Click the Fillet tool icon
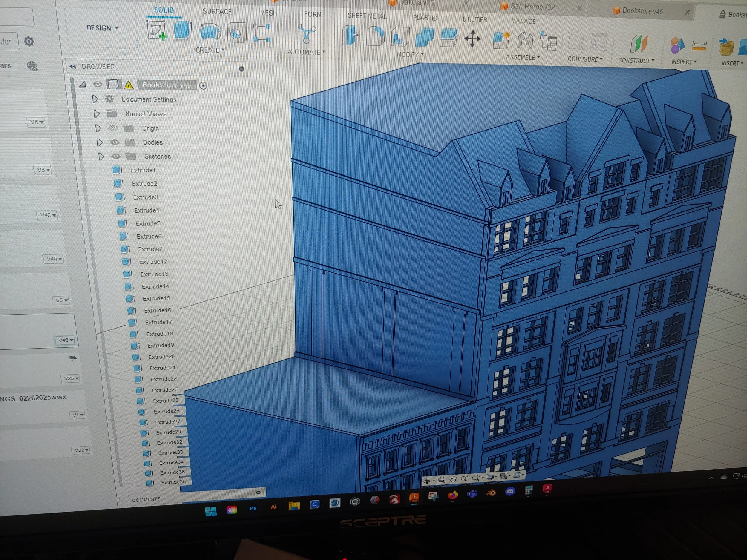 click(x=375, y=36)
